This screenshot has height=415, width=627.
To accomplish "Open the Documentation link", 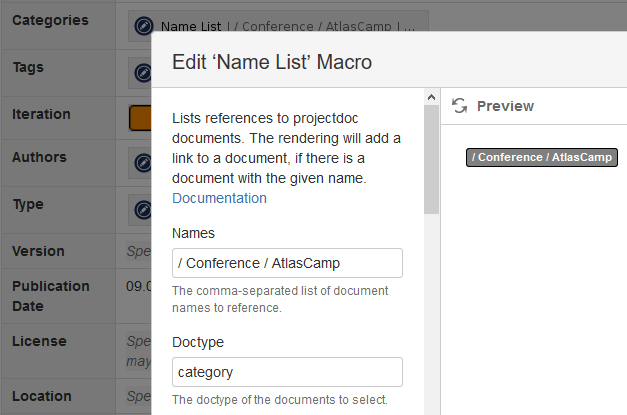I will 219,198.
